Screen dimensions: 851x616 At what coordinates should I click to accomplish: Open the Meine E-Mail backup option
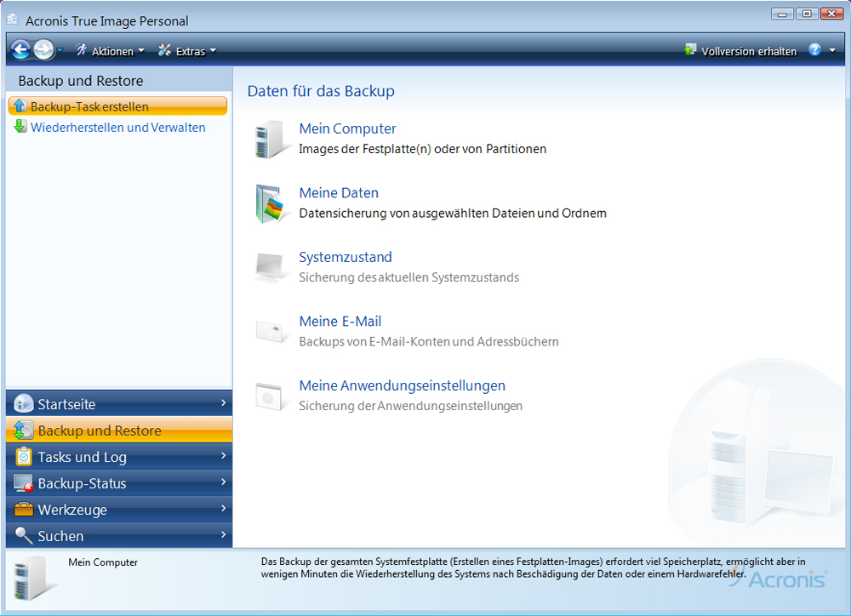point(340,322)
